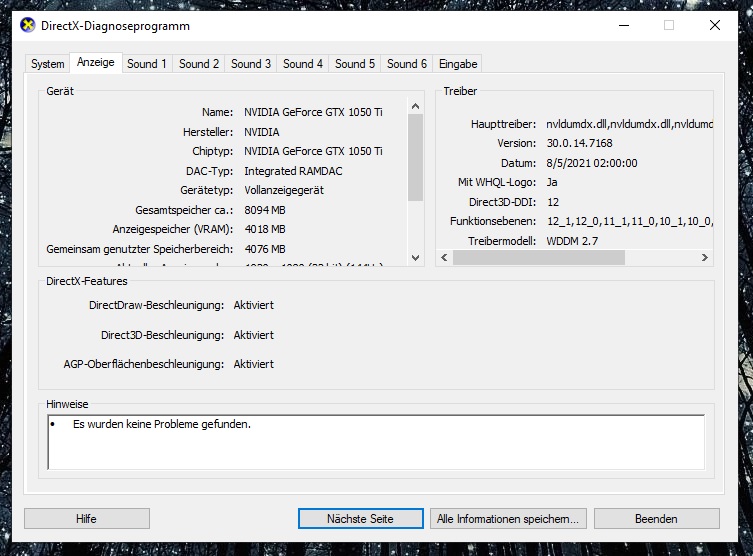Switch to the Eingabe tab

(458, 64)
